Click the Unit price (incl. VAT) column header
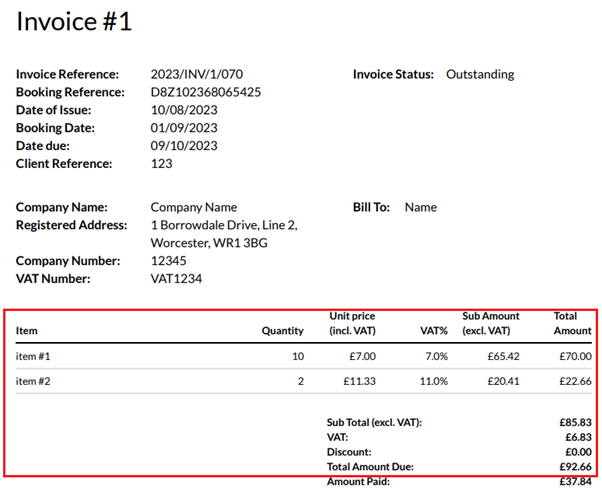This screenshot has width=602, height=503. [x=352, y=323]
